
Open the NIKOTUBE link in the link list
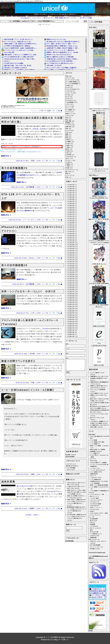tap(93, 461)
